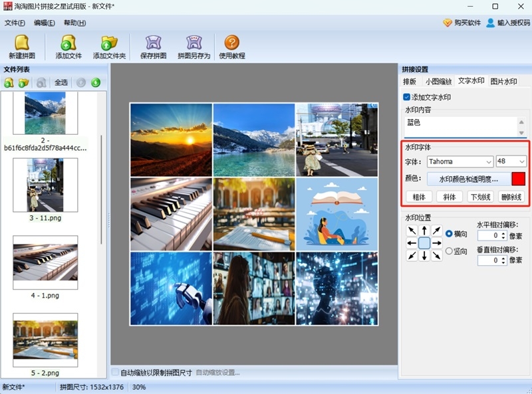This screenshot has width=532, height=394.
Task: Click the 添加文件夹 toolbar icon
Action: click(x=109, y=47)
